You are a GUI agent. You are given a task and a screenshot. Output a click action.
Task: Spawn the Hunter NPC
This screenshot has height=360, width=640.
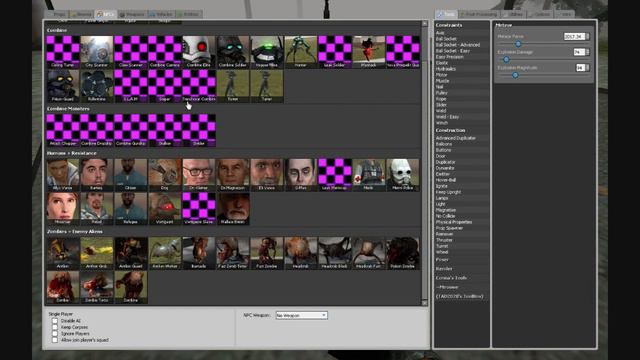[x=301, y=51]
